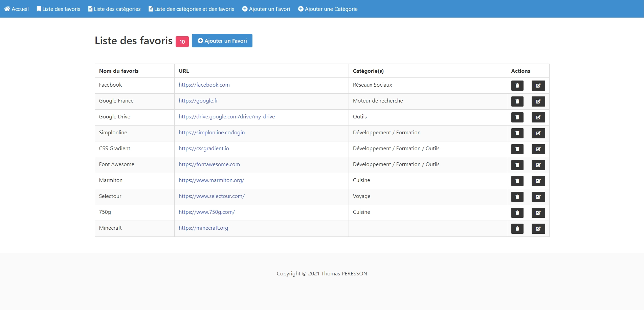Delete the Font Awesome favorite
This screenshot has width=644, height=317.
pos(517,165)
